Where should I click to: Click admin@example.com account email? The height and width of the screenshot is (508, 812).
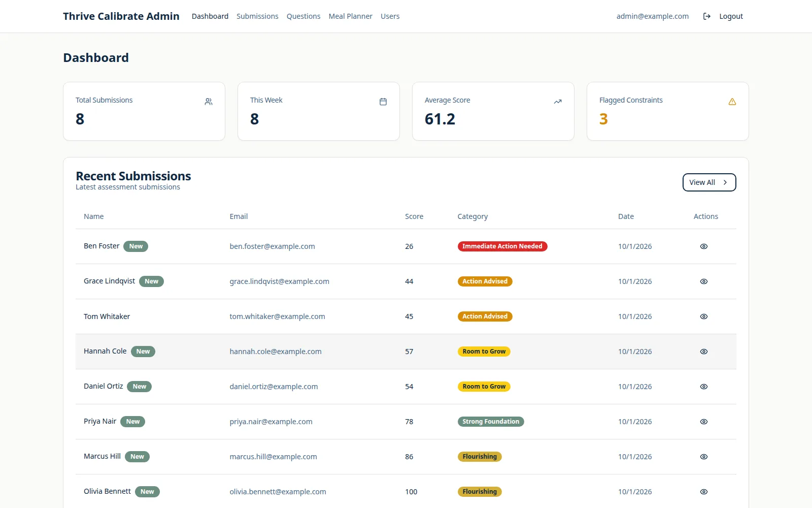coord(653,16)
